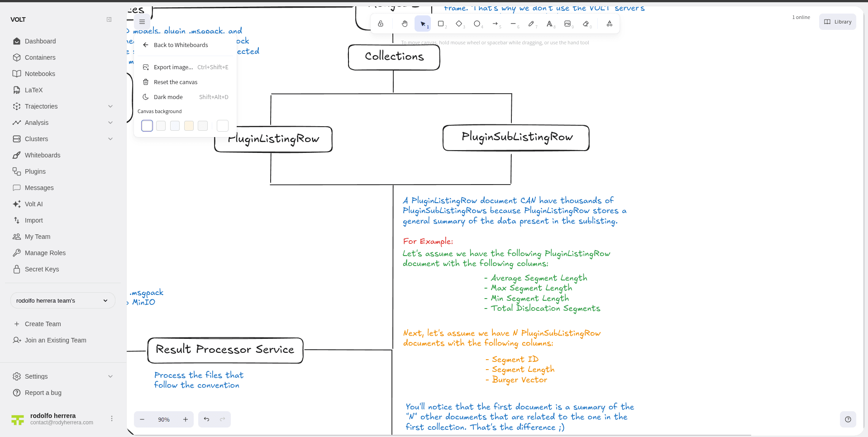Select the Rectangle tool
Image resolution: width=868 pixels, height=437 pixels.
[x=441, y=24]
